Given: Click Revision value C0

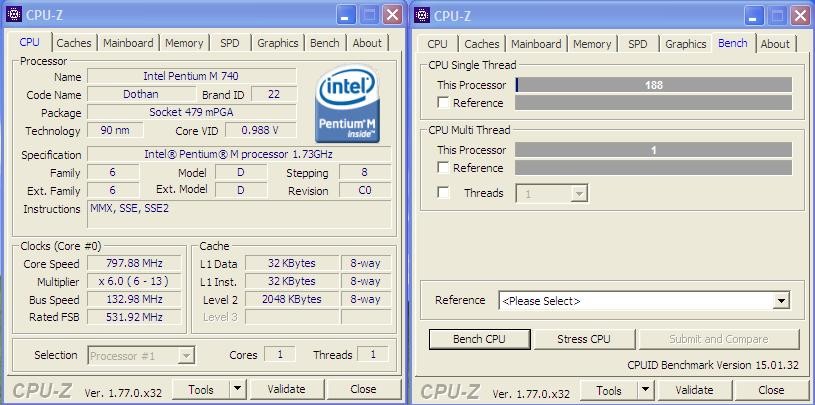Looking at the screenshot, I should point(365,190).
